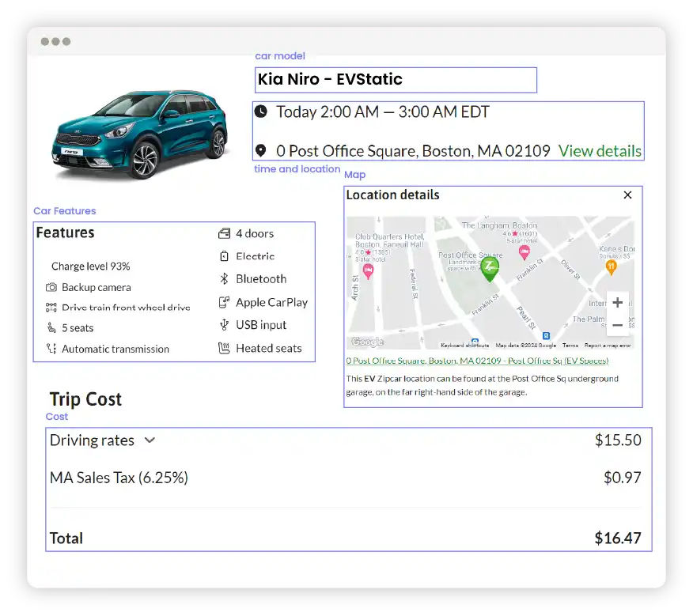
Task: Click the $0.97 tax amount
Action: (x=623, y=478)
